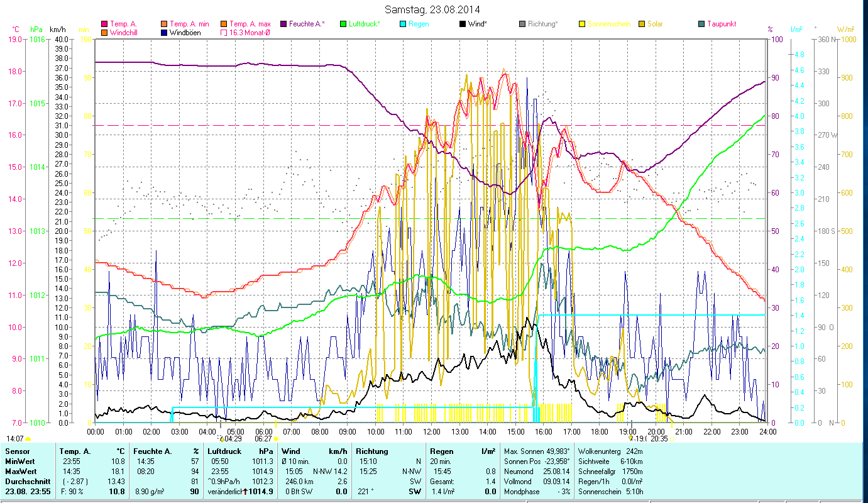The width and height of the screenshot is (868, 503).
Task: Click the current pressure value 1014.9
Action: 262,492
